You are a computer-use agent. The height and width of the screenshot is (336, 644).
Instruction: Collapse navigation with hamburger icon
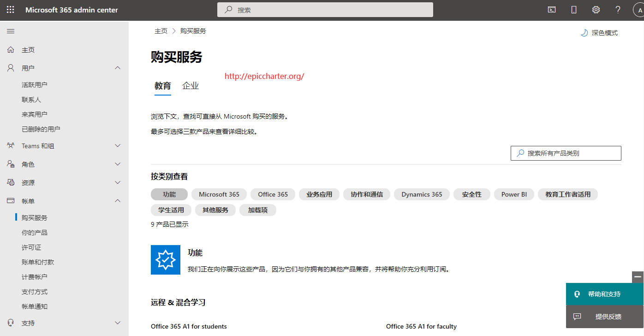click(11, 31)
